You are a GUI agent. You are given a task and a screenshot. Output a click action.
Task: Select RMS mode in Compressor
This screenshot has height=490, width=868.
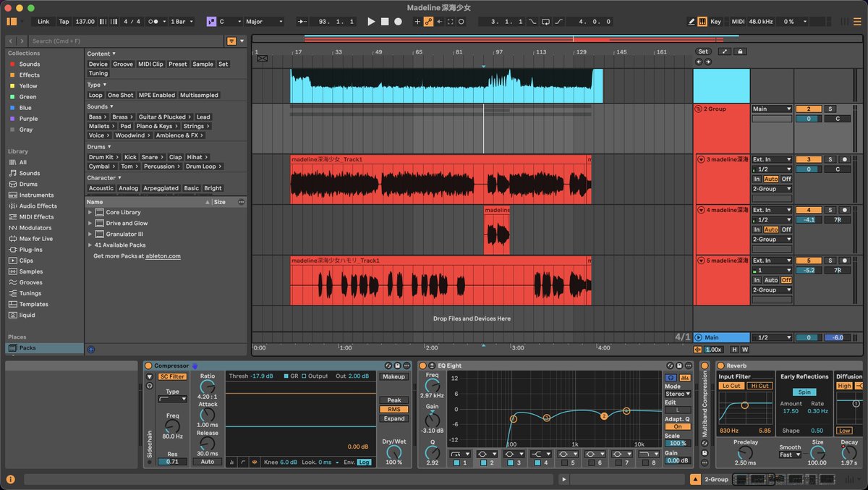pyautogui.click(x=394, y=409)
